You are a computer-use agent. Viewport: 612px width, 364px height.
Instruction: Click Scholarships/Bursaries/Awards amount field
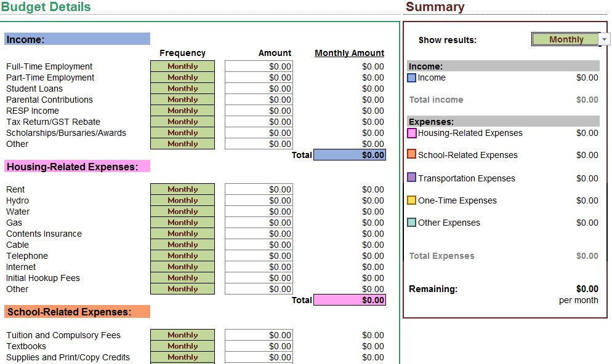259,133
